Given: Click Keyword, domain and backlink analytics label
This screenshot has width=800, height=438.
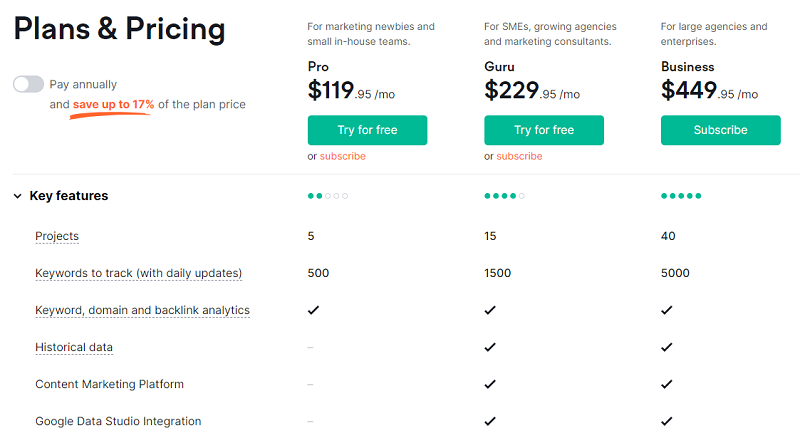Looking at the screenshot, I should 142,310.
